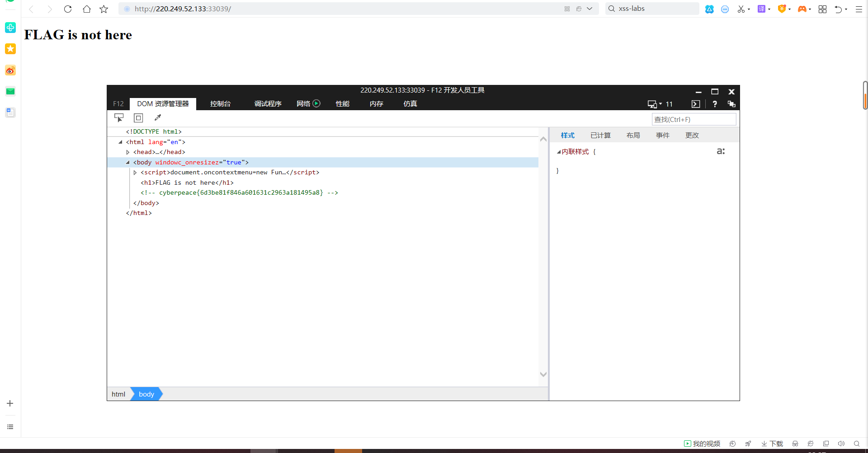The width and height of the screenshot is (868, 453).
Task: Focus the 查找(Ctrl+F) search field
Action: (694, 119)
